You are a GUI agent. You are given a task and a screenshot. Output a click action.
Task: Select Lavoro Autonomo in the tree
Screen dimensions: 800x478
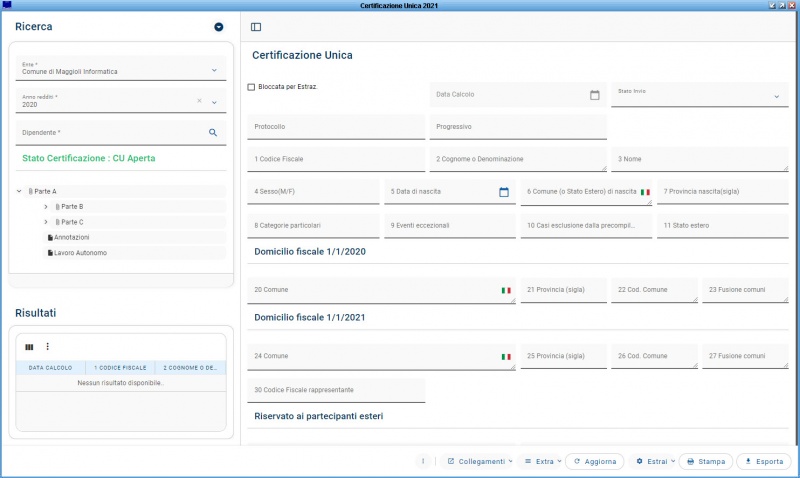coord(80,253)
